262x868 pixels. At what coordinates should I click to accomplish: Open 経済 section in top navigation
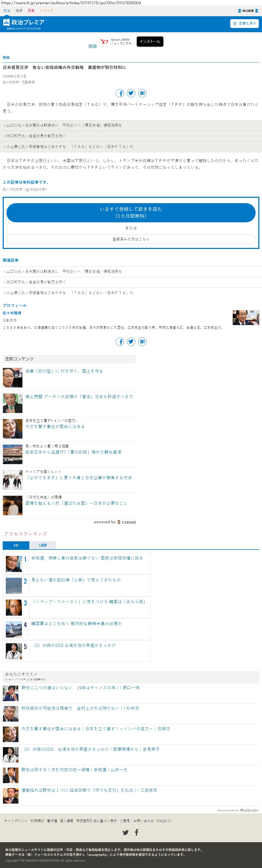(19, 11)
